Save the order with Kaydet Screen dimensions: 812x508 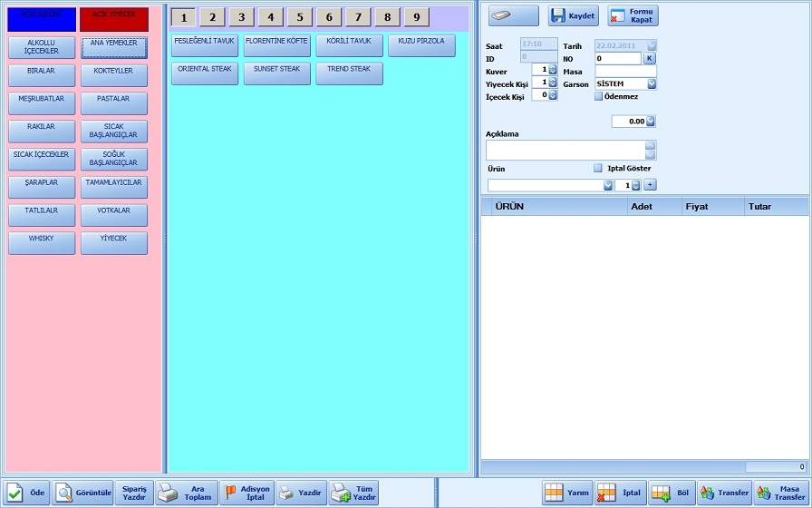pyautogui.click(x=573, y=15)
